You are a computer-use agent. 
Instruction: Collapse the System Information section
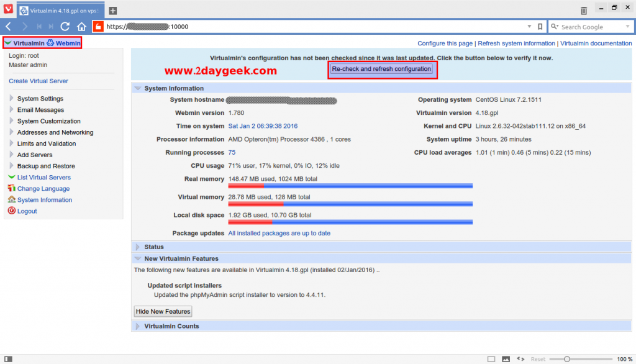tap(137, 88)
